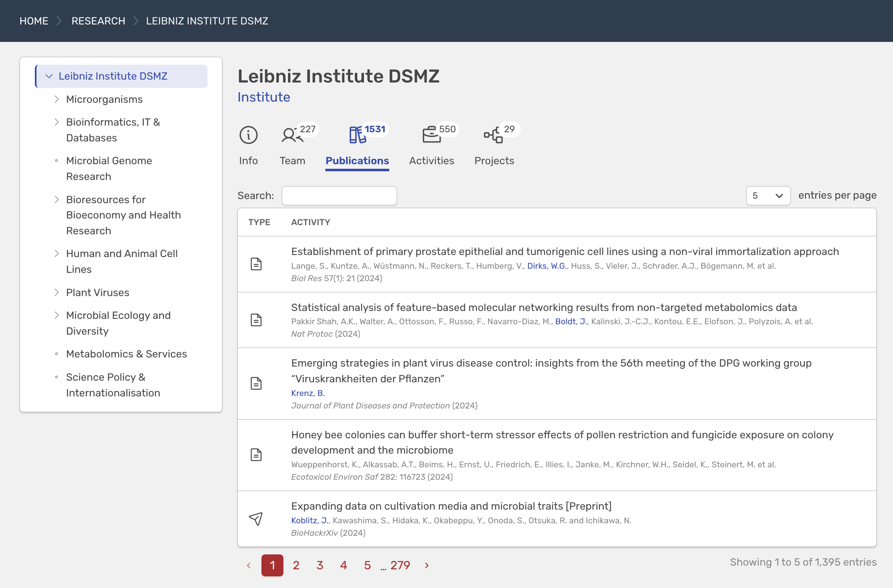Click the Projects diagram icon
Viewport: 893px width, 588px height.
(493, 135)
